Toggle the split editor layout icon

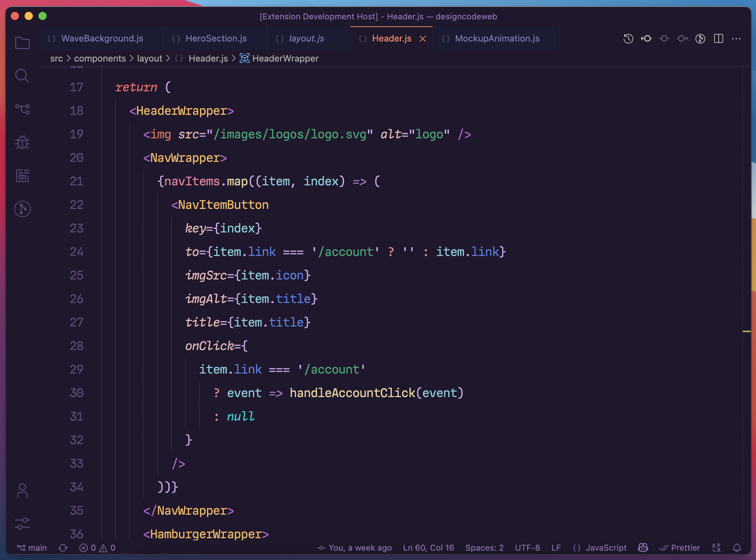click(x=718, y=38)
